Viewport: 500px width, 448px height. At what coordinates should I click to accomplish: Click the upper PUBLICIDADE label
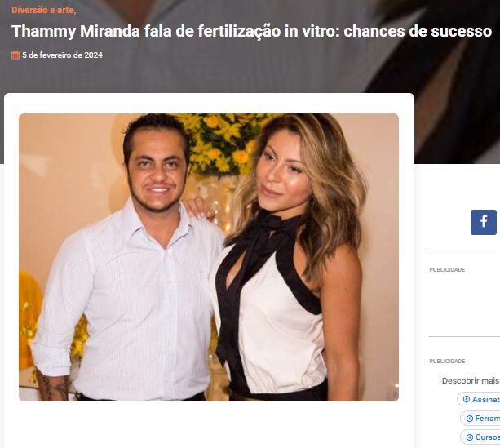coord(447,269)
